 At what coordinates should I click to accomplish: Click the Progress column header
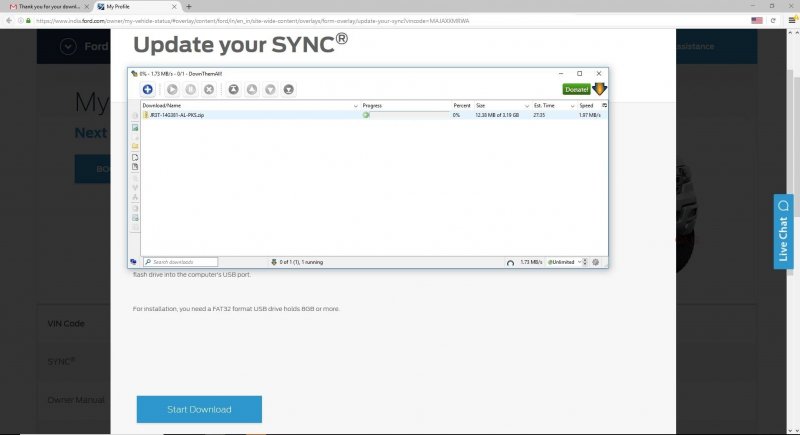click(406, 106)
